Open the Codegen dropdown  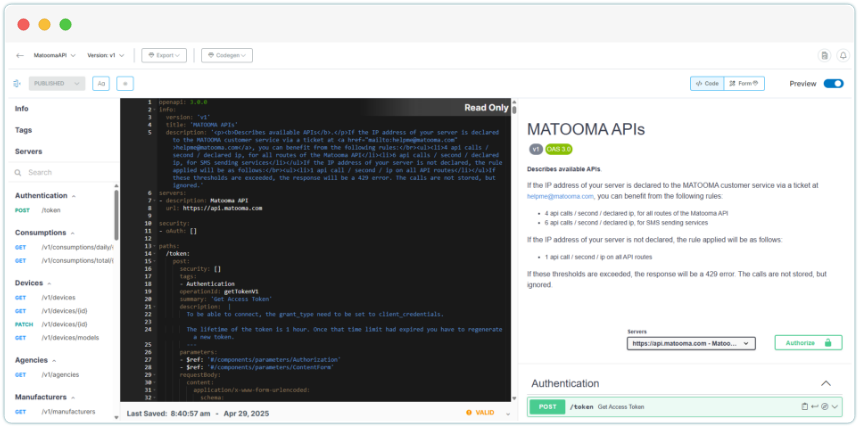tap(227, 55)
